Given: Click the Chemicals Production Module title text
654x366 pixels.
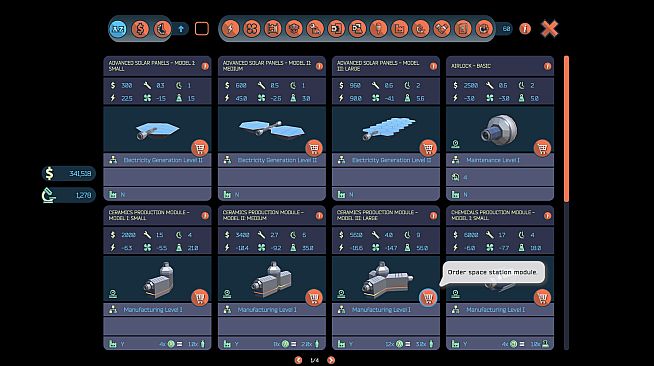Looking at the screenshot, I should pos(493,215).
